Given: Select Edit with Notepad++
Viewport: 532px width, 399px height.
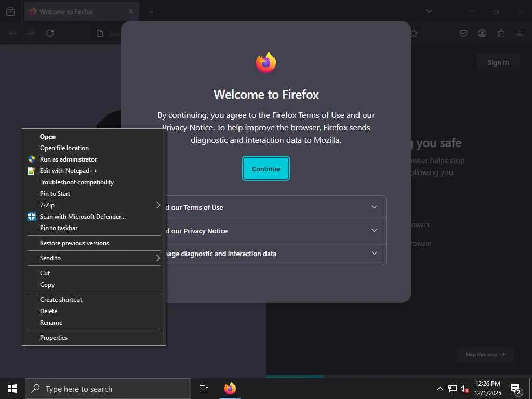Looking at the screenshot, I should pyautogui.click(x=94, y=170).
